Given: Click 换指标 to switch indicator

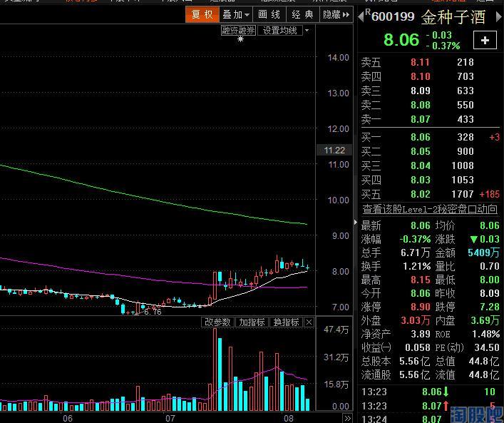Looking at the screenshot, I should pos(286,322).
